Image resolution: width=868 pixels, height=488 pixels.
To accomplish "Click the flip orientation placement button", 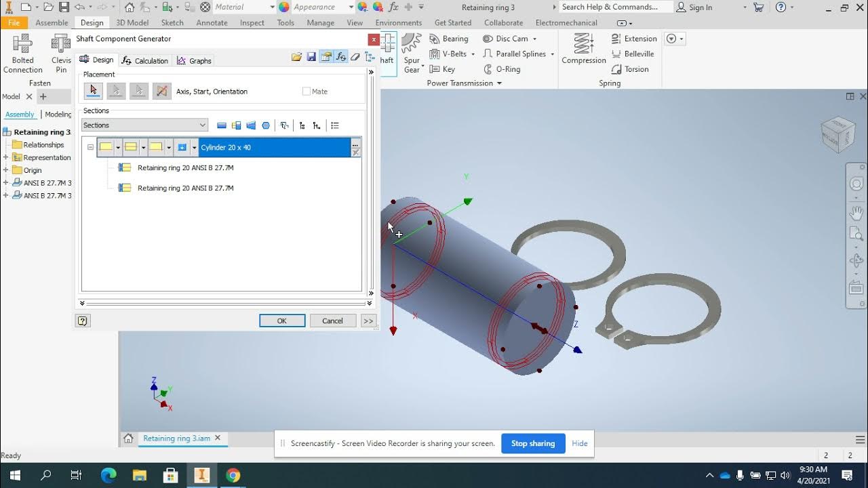I will click(162, 91).
